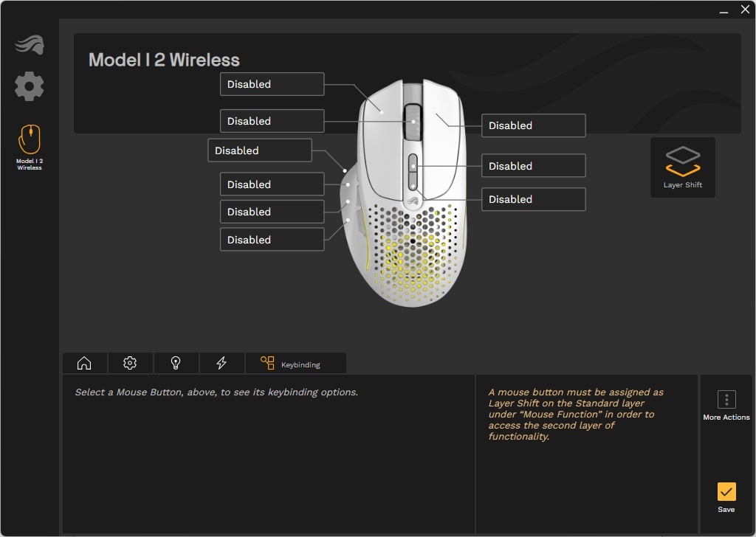Viewport: 756px width, 537px height.
Task: Select the right-click button's Disabled label
Action: coord(533,125)
